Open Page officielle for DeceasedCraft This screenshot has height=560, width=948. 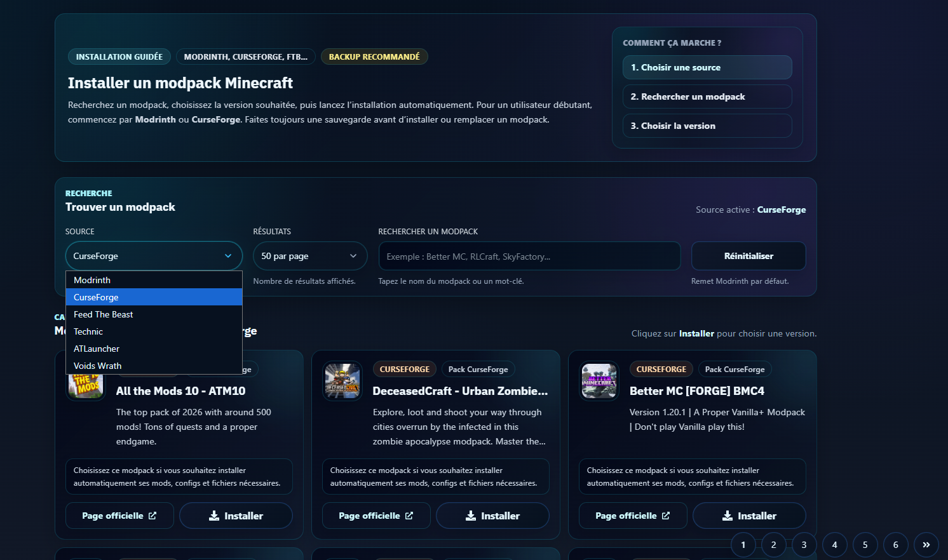[376, 516]
